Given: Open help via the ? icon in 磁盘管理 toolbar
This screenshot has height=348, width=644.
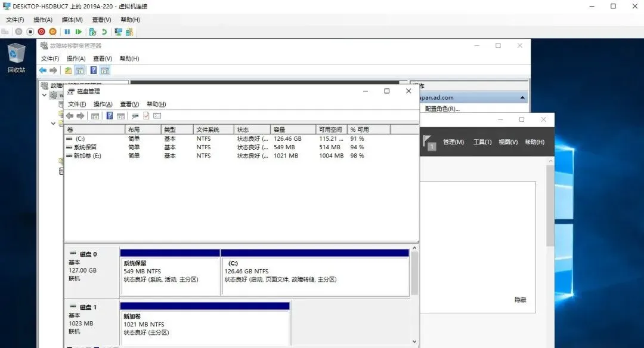Looking at the screenshot, I should click(x=109, y=116).
